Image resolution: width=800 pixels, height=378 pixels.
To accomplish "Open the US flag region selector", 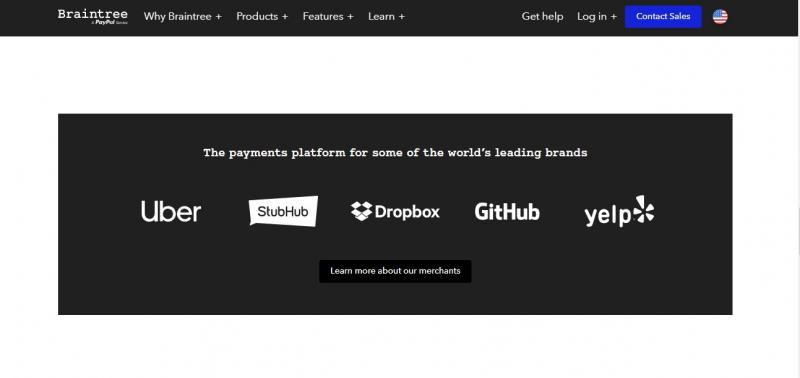I will [x=720, y=17].
